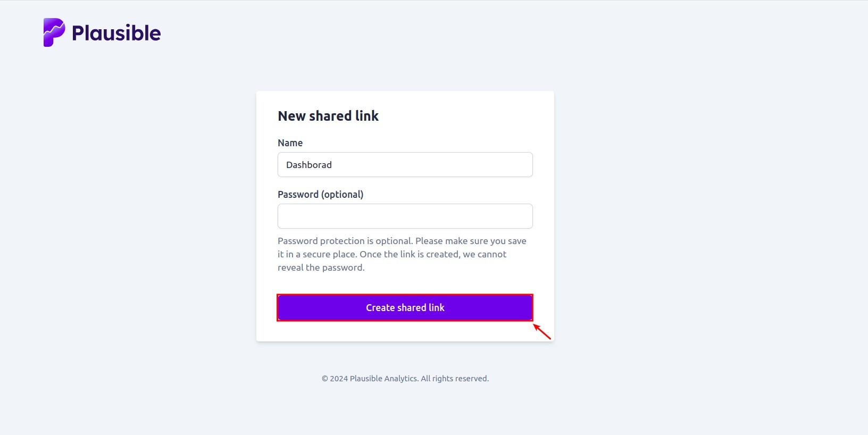Click the purple P emblem in header
Screen dimensions: 868x435
pos(54,32)
